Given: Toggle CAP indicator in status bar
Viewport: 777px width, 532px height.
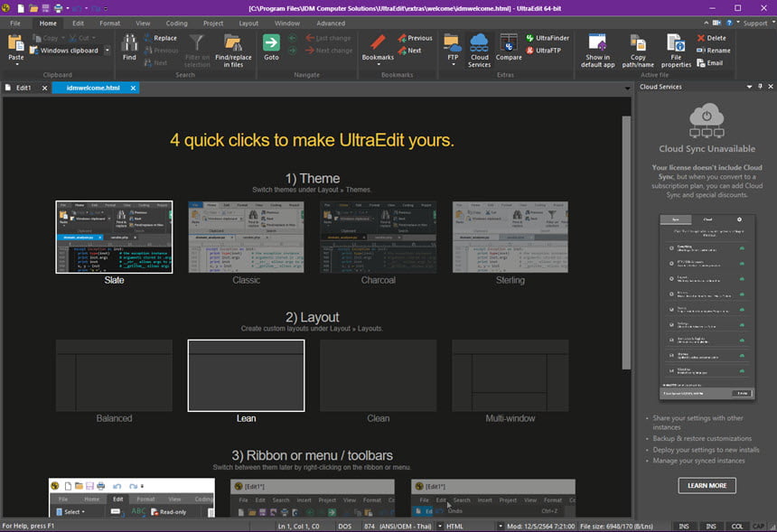Looking at the screenshot, I should (x=758, y=526).
